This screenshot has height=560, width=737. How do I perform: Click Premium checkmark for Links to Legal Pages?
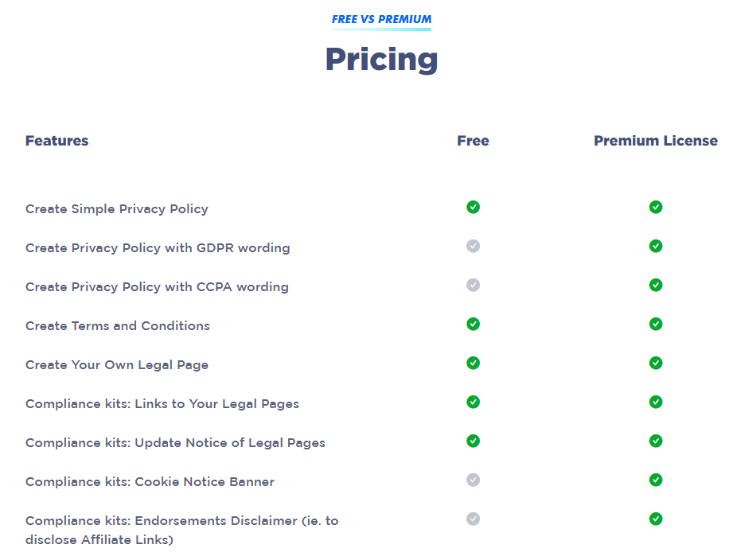(656, 402)
